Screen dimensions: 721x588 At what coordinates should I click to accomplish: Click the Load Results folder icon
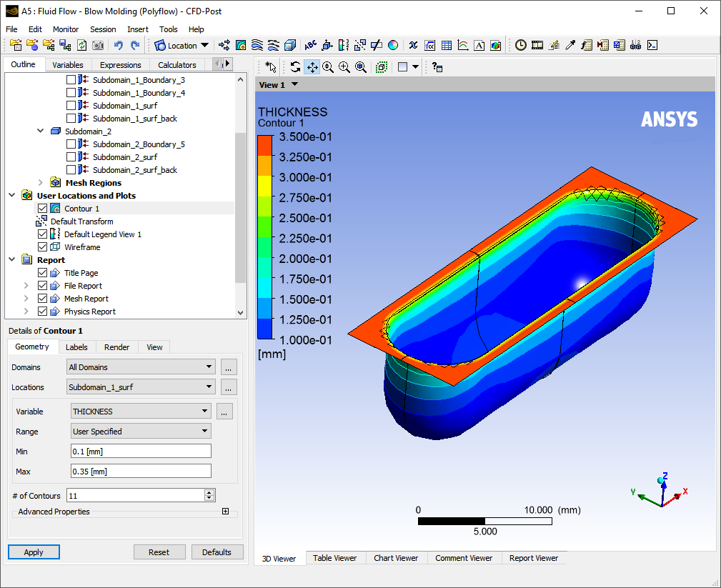(16, 45)
